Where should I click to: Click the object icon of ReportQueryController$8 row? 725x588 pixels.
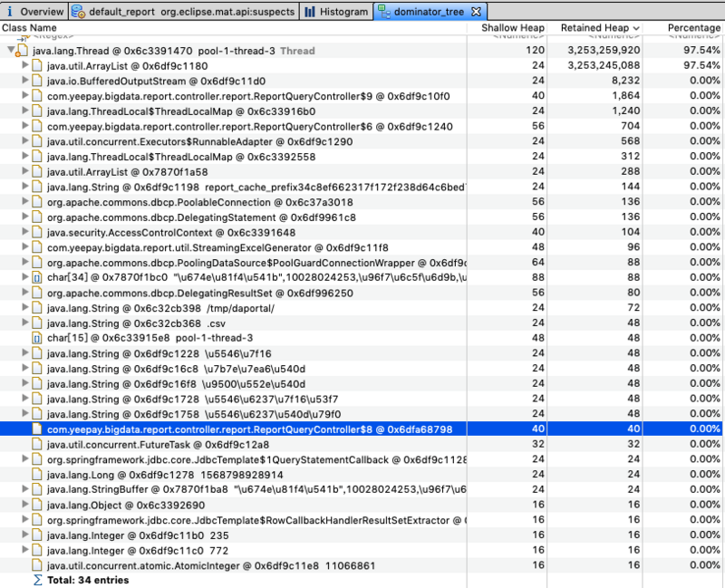[x=37, y=429]
